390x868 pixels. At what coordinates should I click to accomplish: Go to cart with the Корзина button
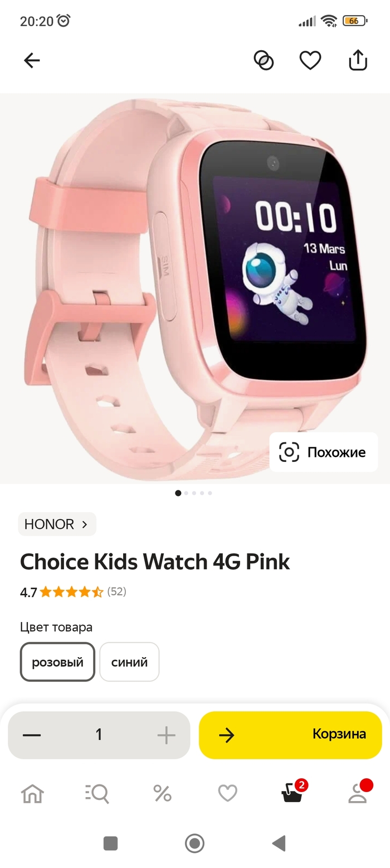[290, 735]
